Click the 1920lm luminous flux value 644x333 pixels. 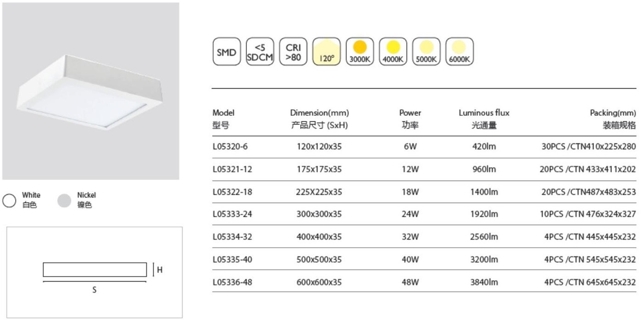(484, 214)
